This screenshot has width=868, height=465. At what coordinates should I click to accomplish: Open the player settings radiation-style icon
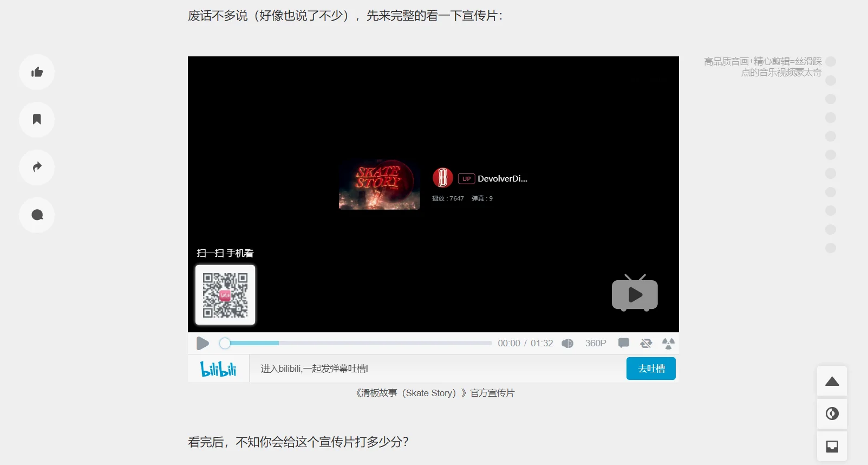point(668,343)
